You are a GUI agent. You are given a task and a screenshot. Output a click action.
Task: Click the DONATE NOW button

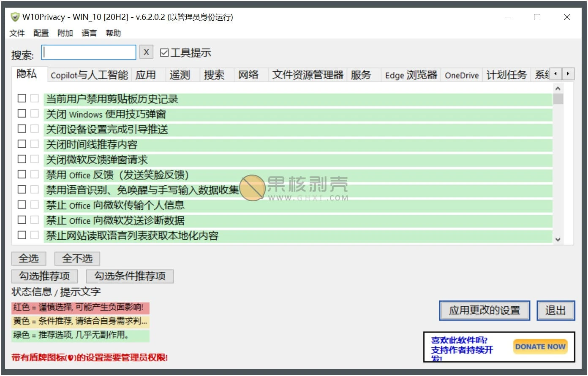[540, 347]
